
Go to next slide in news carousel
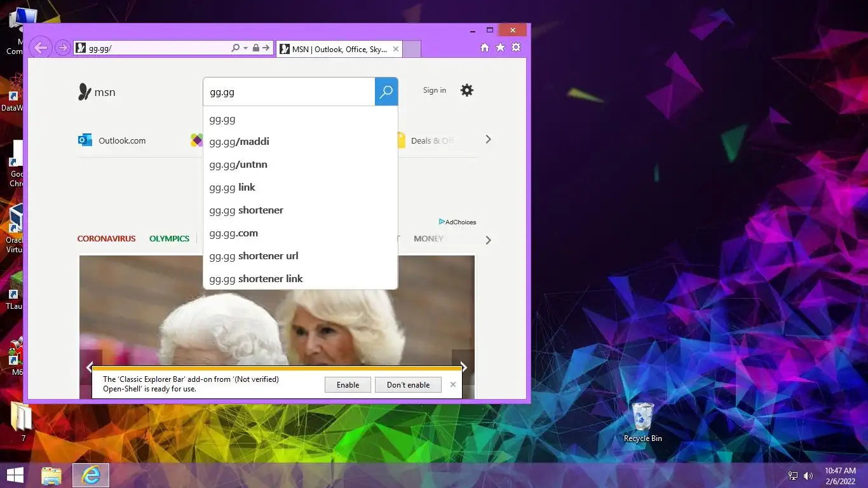pos(464,367)
